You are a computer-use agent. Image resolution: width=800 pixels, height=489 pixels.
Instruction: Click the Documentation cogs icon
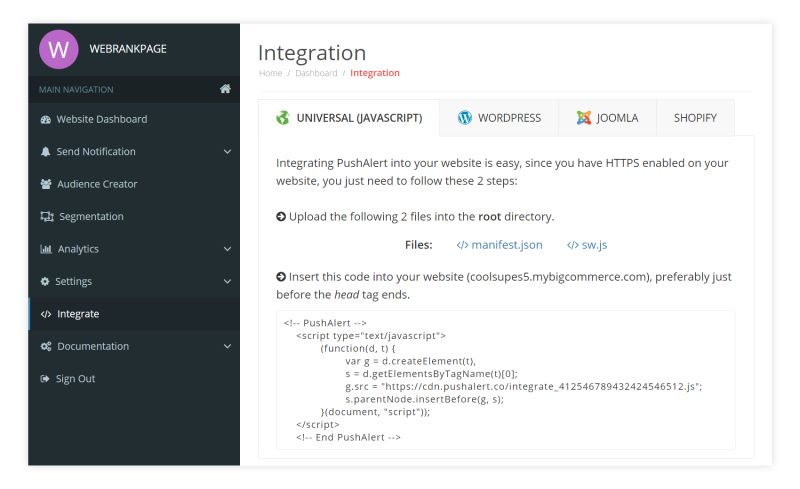click(46, 346)
